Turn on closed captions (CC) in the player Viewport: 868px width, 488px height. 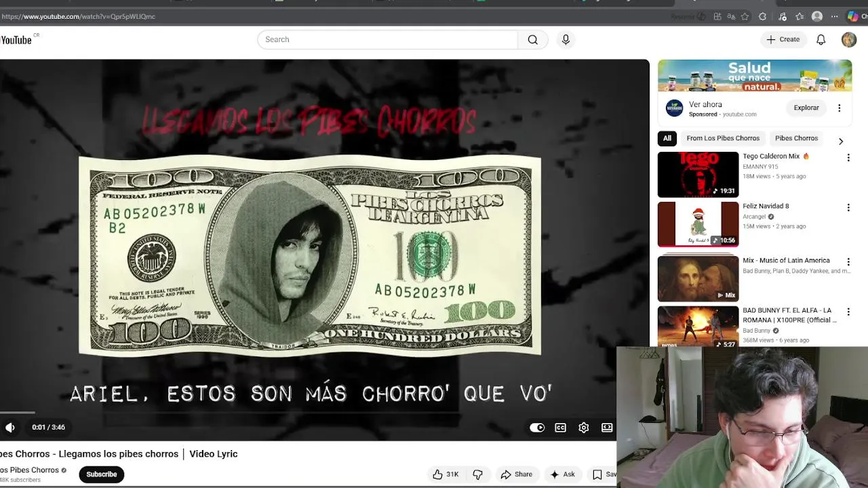560,428
